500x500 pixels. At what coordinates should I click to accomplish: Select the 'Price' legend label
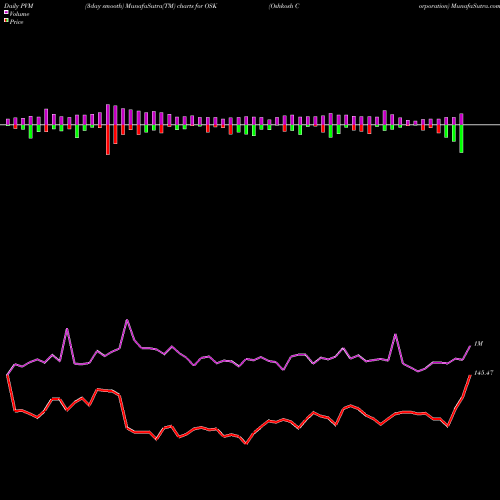click(x=16, y=22)
